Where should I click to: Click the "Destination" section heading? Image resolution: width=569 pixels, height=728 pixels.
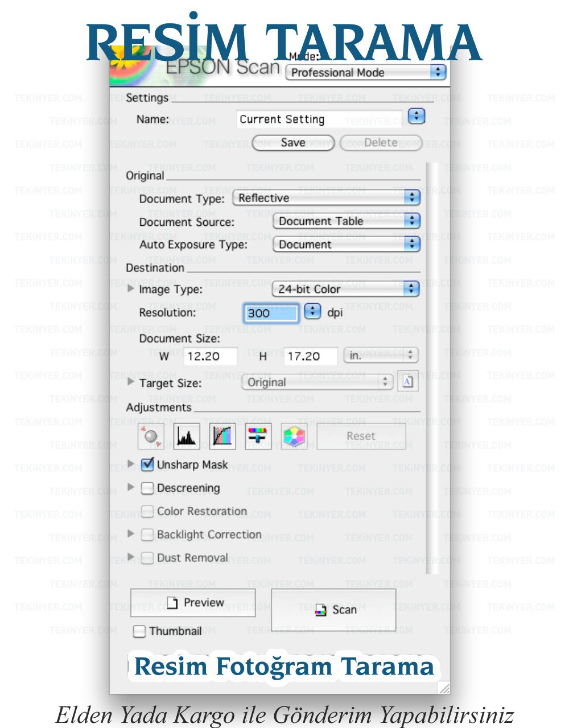[155, 268]
